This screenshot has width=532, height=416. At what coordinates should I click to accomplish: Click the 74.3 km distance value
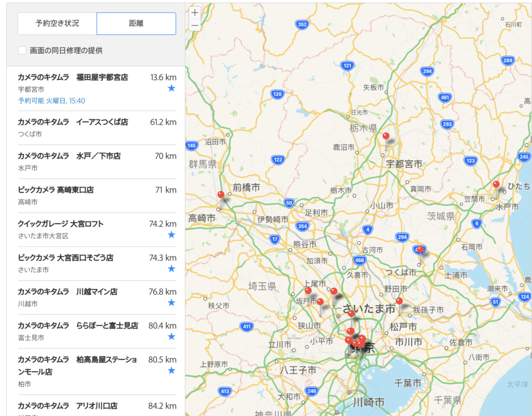tap(163, 258)
